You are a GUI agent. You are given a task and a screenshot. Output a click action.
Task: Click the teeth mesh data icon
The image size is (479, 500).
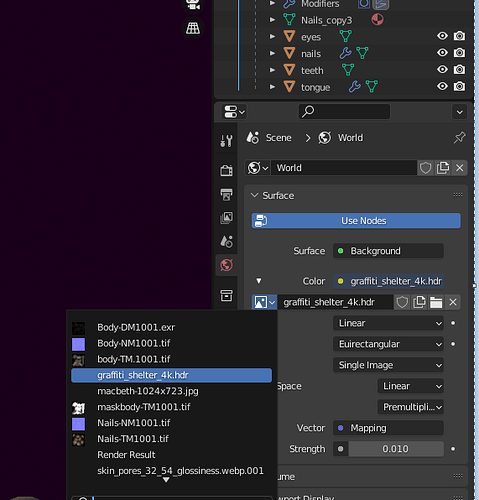pos(348,70)
